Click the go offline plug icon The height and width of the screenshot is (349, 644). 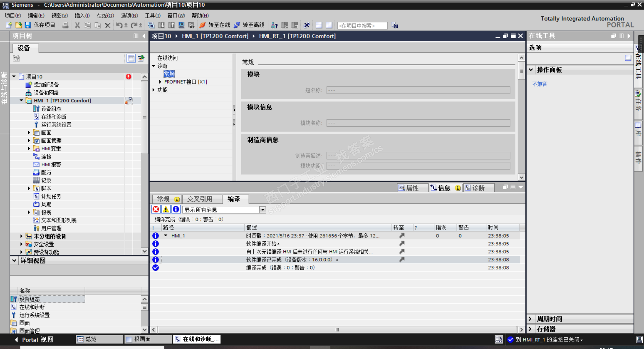[x=237, y=25]
